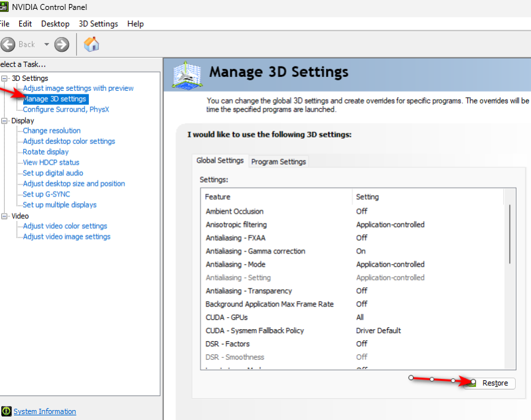Open the Help menu
The image size is (531, 420).
point(135,24)
